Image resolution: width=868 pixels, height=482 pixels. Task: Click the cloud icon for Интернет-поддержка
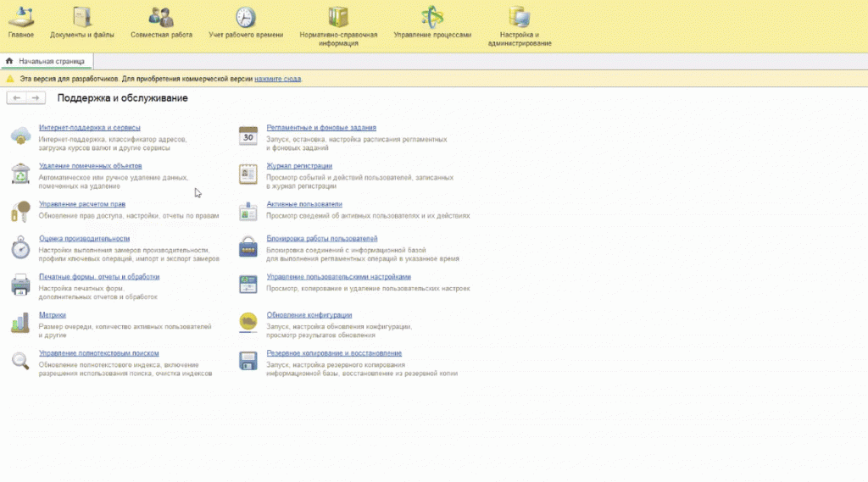click(20, 136)
